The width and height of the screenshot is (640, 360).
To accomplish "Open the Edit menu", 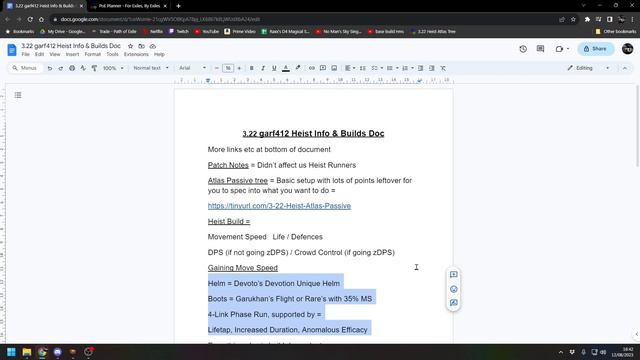I will point(39,54).
